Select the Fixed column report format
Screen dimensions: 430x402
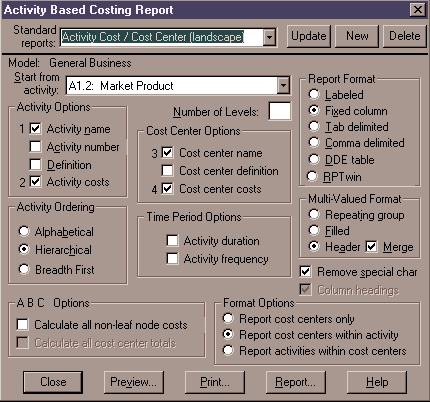point(314,110)
